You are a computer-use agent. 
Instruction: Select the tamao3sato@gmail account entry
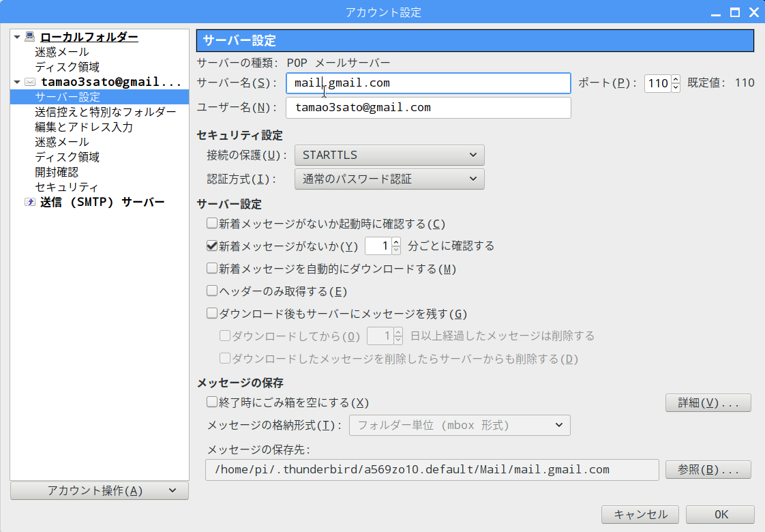110,82
